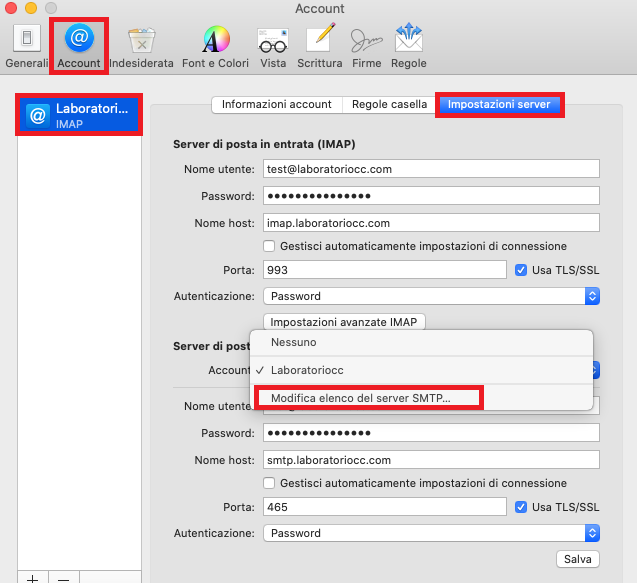Enable automatic connection settings for IMAP

click(x=269, y=246)
